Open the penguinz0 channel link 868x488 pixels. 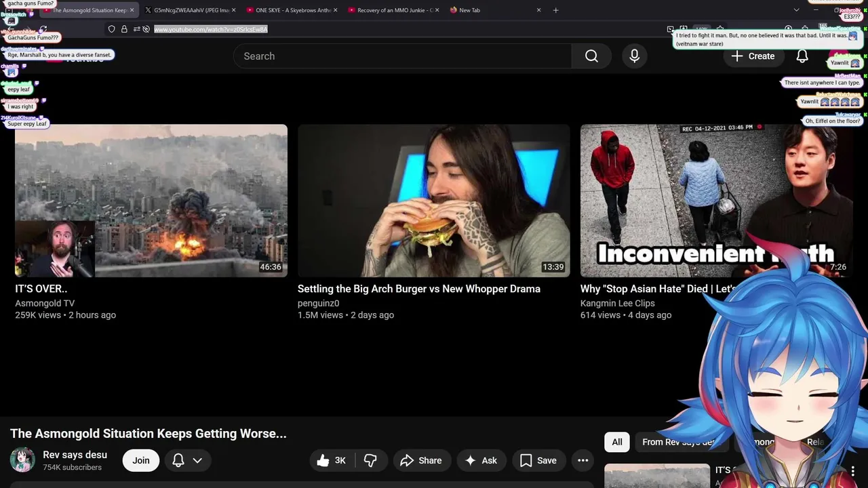pyautogui.click(x=318, y=303)
